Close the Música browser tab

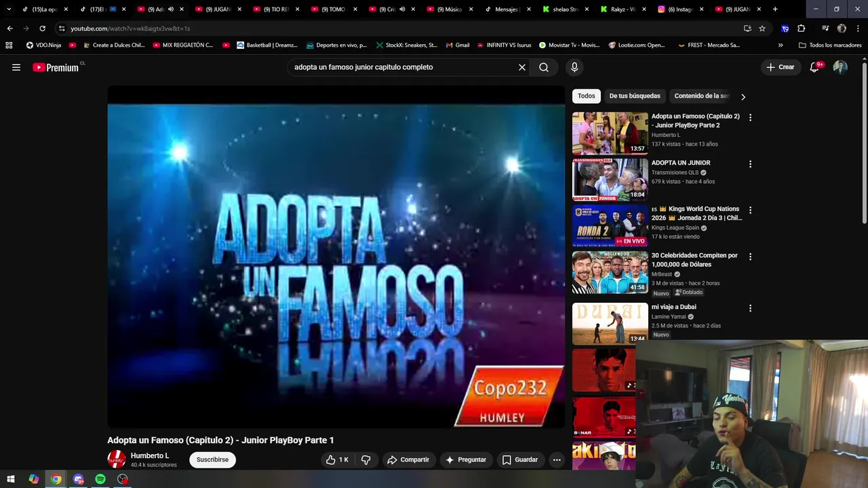click(471, 9)
